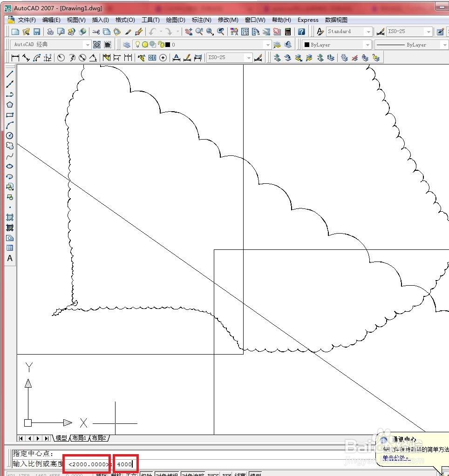
Task: Toggle 对象追踪 (object tracking) in status bar
Action: [x=193, y=474]
